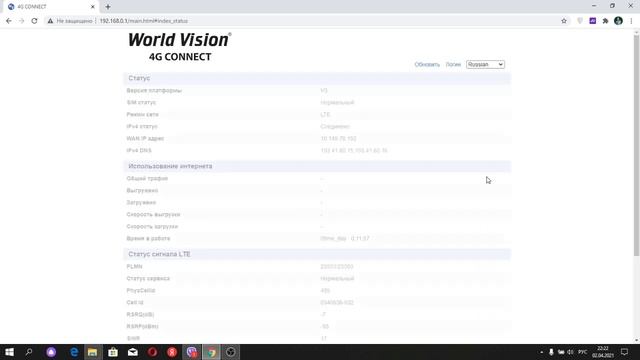Switch the РУС keyboard language indicator
The width and height of the screenshot is (640, 360).
coord(582,352)
